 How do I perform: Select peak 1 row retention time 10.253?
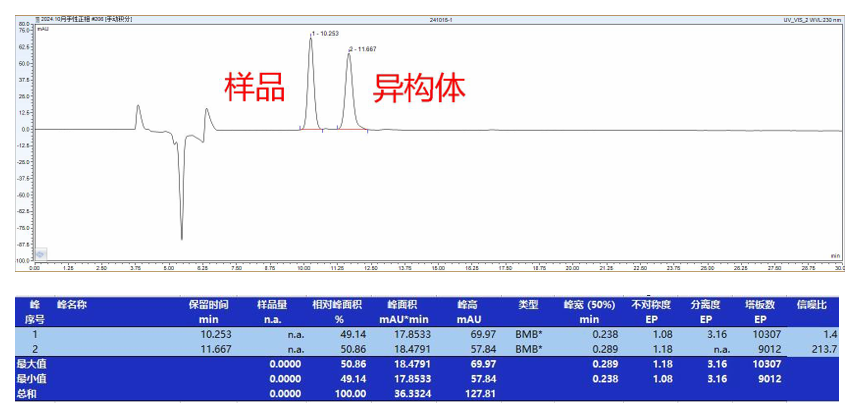point(217,333)
